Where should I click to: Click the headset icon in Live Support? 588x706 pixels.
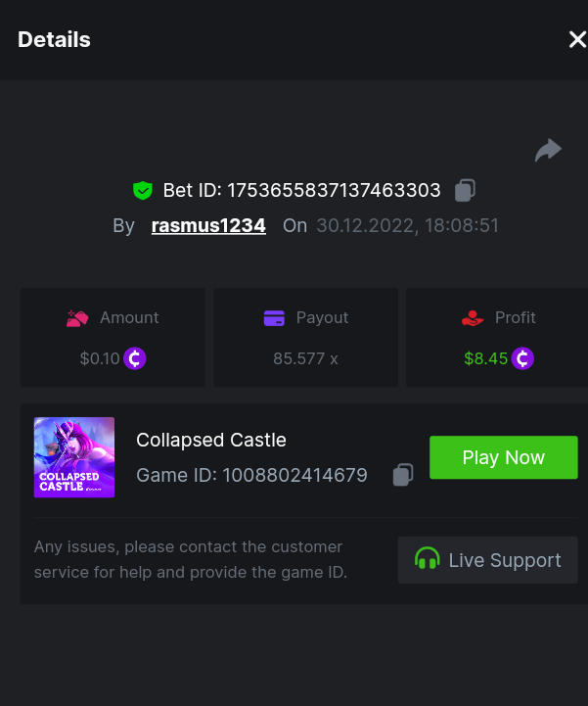[x=428, y=560]
